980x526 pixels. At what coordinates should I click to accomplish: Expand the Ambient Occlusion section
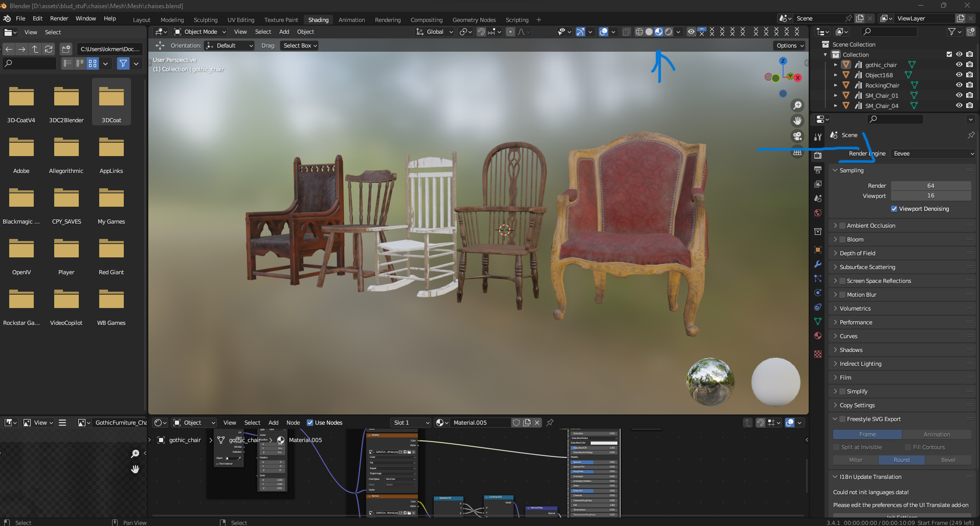coord(836,225)
